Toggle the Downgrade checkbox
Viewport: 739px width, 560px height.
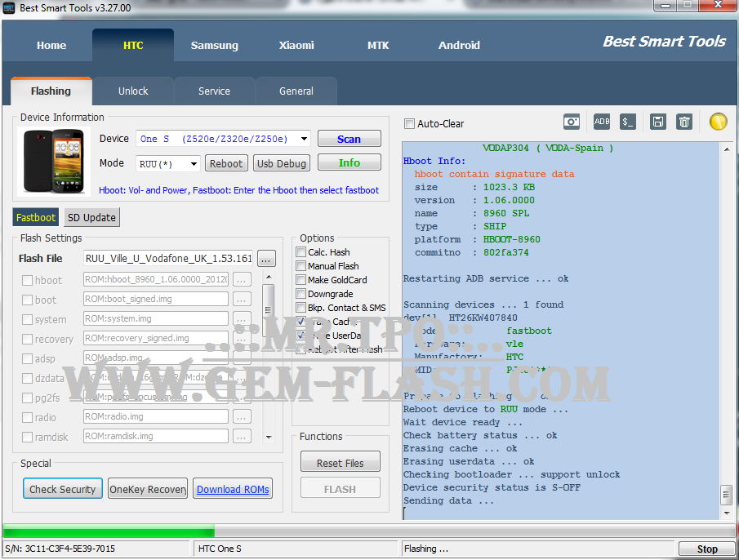click(x=300, y=294)
